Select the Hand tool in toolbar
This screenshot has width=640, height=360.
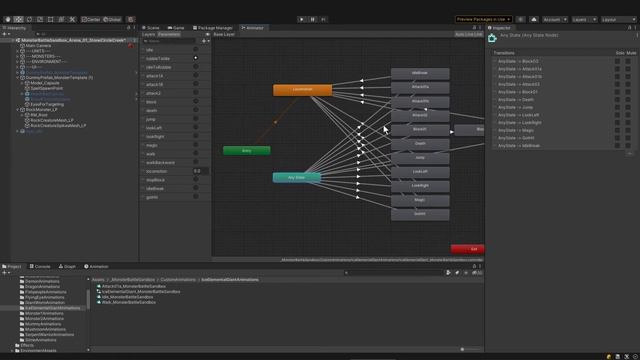click(x=8, y=19)
